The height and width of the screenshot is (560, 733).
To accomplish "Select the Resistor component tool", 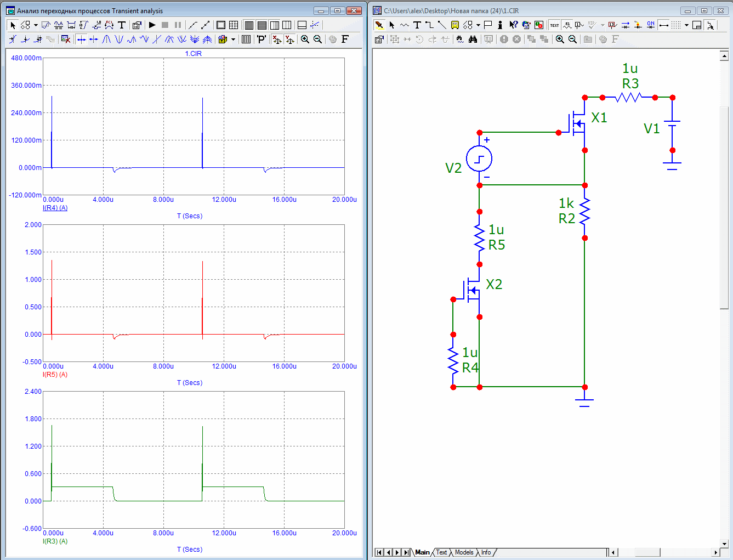I will [405, 25].
